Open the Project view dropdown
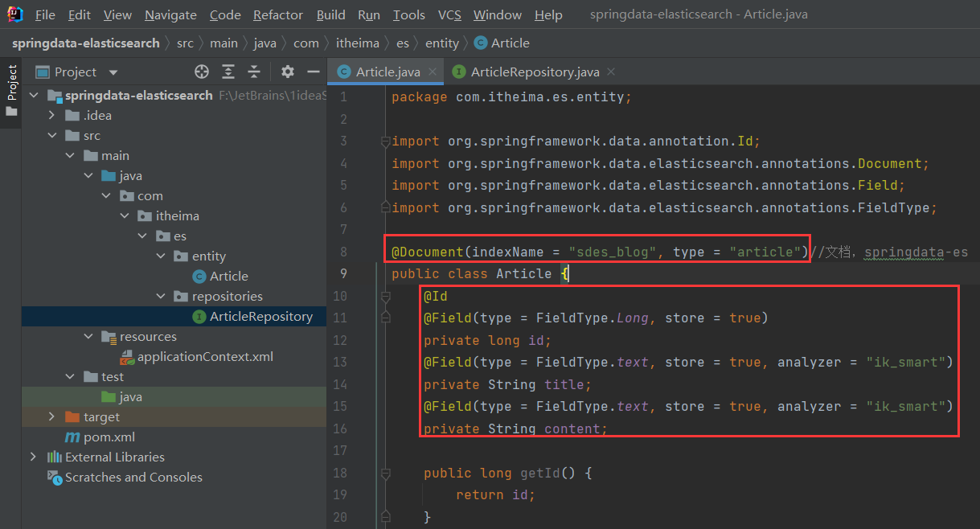The height and width of the screenshot is (529, 980). coord(112,72)
